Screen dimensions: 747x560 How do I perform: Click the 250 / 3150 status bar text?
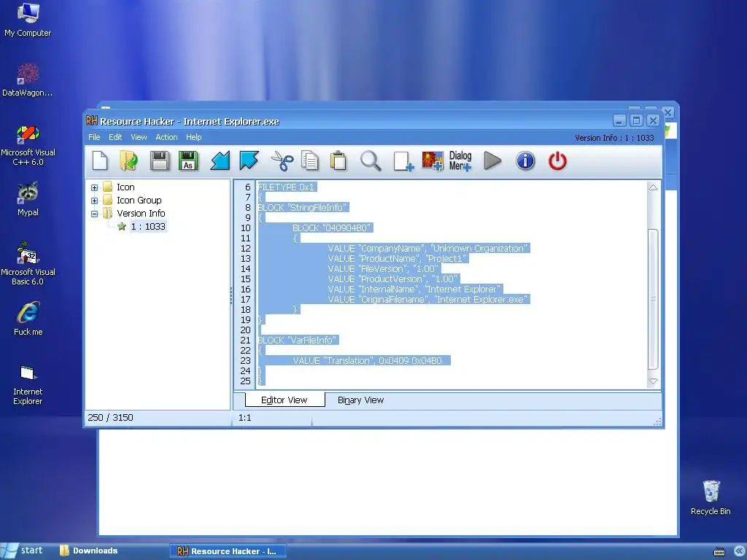(x=111, y=418)
